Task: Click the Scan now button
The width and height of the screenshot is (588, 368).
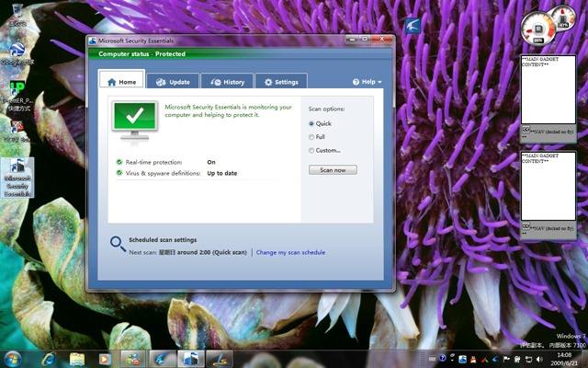Action: tap(333, 169)
